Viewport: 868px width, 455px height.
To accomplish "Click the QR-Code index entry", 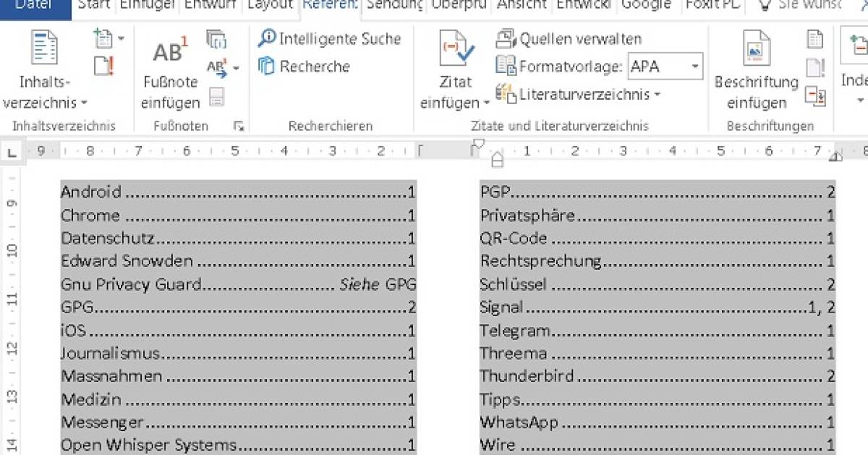I will point(514,238).
